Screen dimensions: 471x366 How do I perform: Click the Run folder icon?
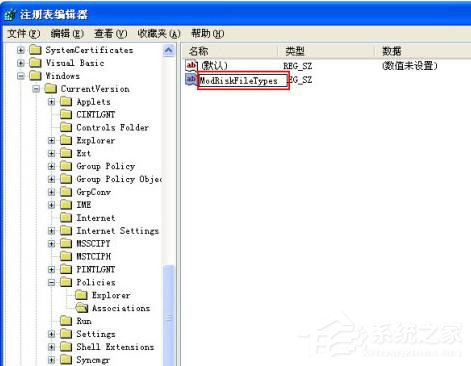pos(66,321)
